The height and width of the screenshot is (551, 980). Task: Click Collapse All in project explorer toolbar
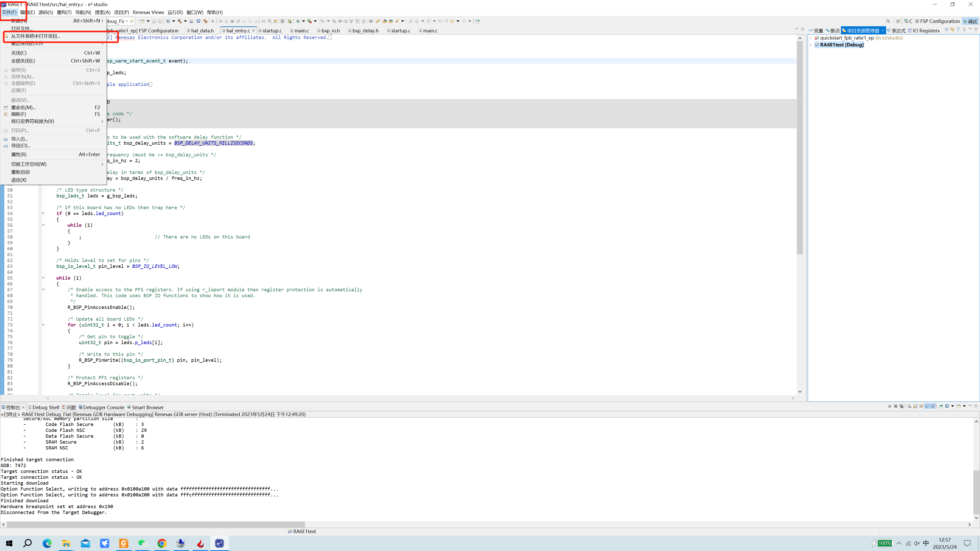pyautogui.click(x=947, y=29)
